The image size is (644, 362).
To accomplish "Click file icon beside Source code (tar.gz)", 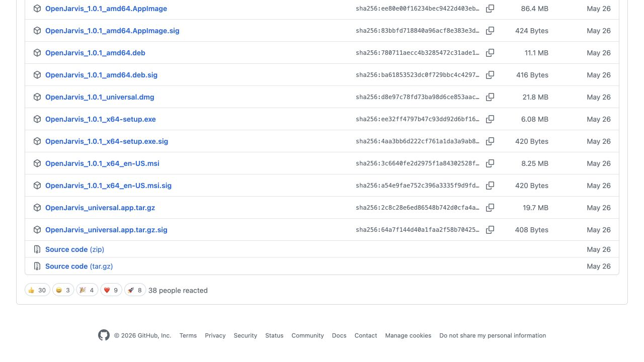I will (37, 266).
